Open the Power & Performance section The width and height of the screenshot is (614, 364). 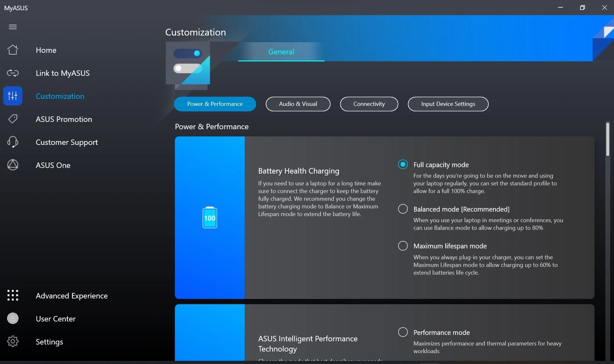215,104
